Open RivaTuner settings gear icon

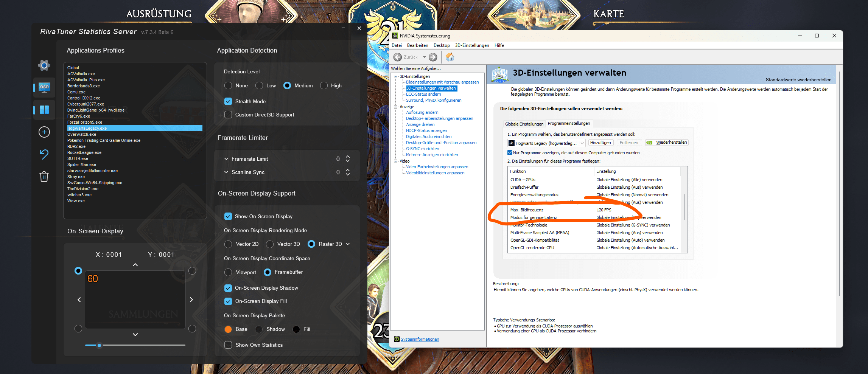(44, 65)
